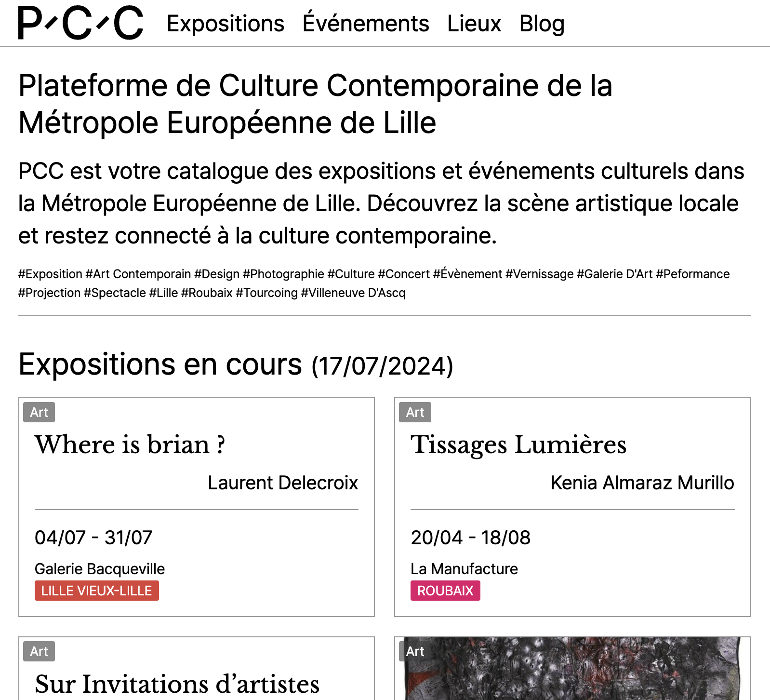
Task: Open 'Sur Invitations d'artistes' exhibition
Action: (177, 684)
